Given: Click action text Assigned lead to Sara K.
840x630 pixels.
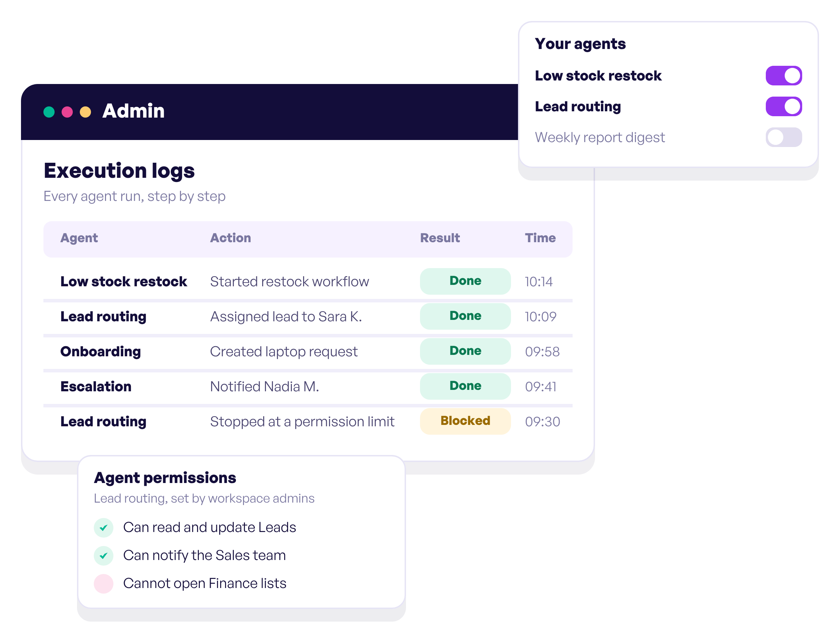Looking at the screenshot, I should pyautogui.click(x=286, y=317).
